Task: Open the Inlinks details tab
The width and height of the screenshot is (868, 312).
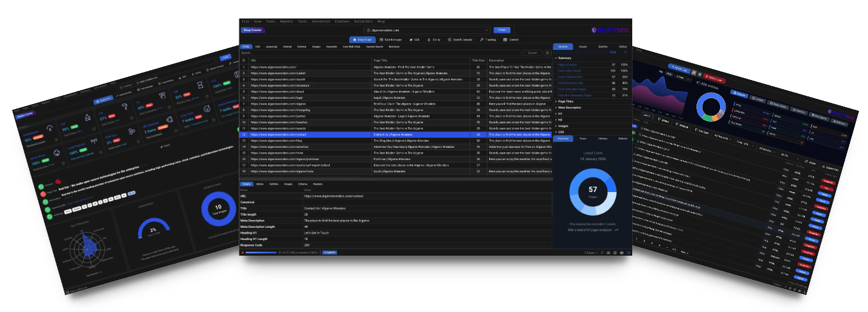Action: pos(259,184)
